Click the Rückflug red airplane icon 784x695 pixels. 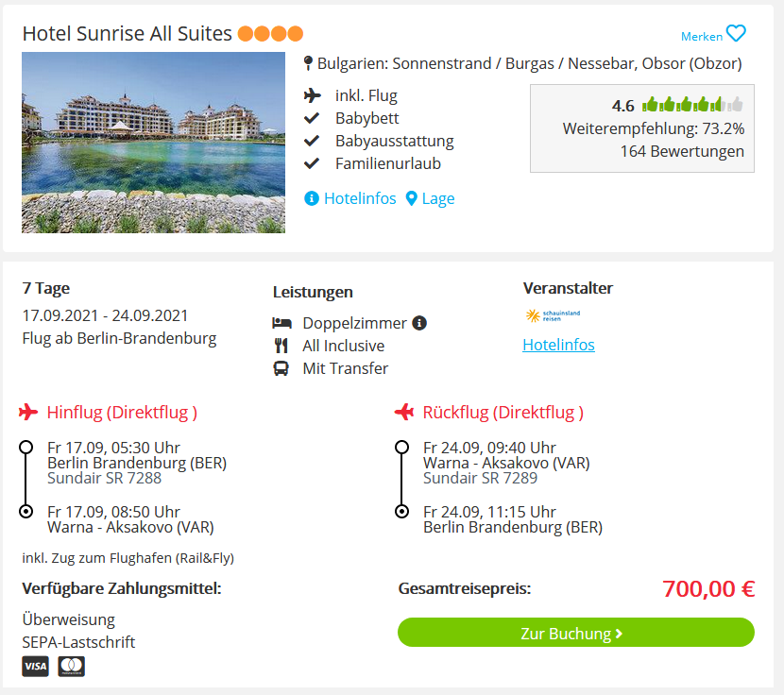[x=404, y=412]
